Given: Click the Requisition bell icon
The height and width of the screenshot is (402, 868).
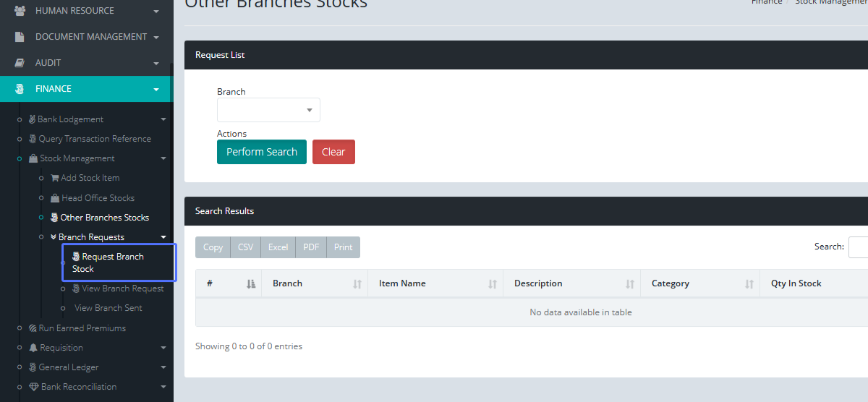Looking at the screenshot, I should coord(33,348).
